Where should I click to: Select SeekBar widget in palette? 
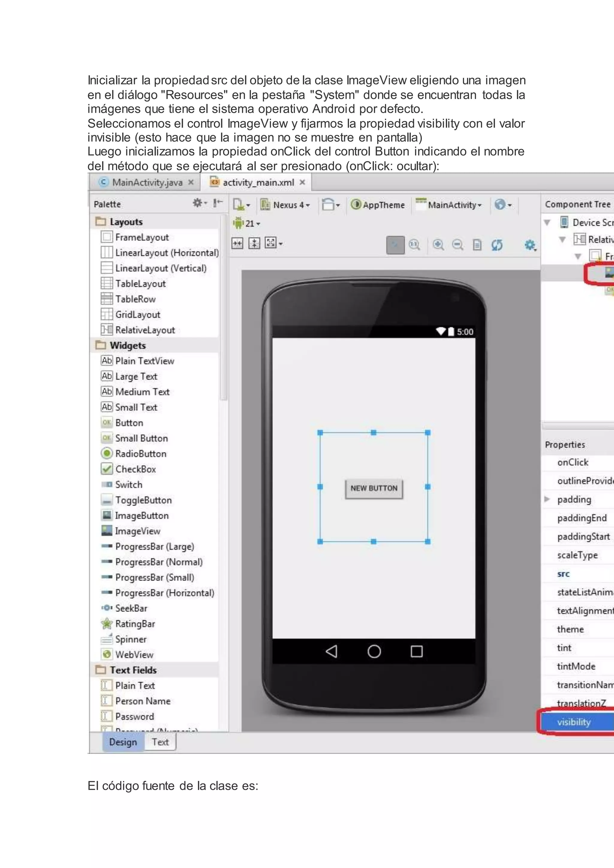click(124, 608)
